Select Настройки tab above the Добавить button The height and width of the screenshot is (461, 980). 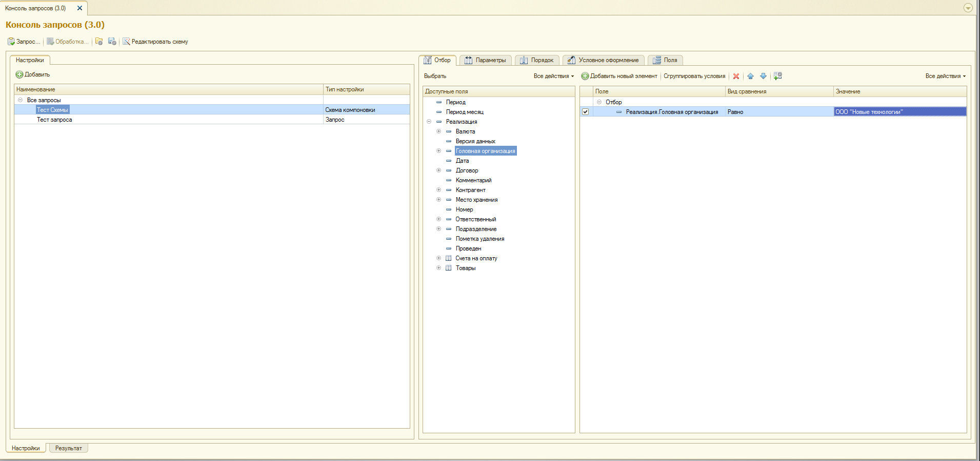30,60
